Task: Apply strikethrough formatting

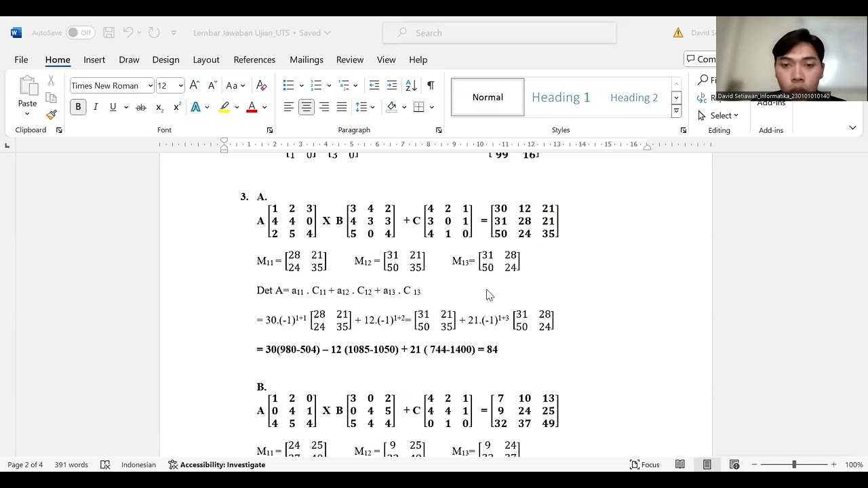Action: (141, 107)
